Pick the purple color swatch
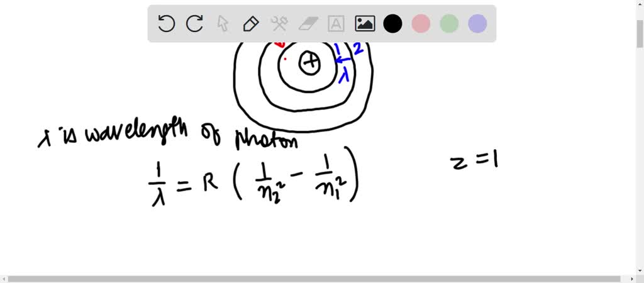 477,24
